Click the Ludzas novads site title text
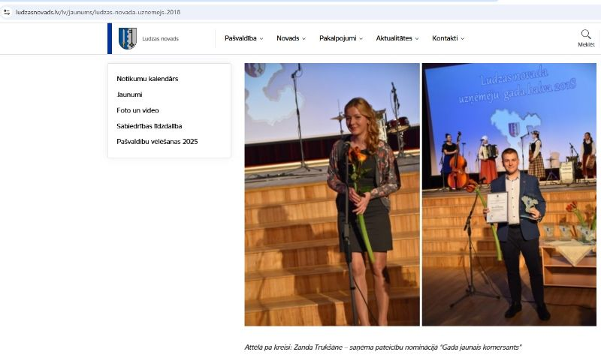601x364 pixels. (160, 39)
